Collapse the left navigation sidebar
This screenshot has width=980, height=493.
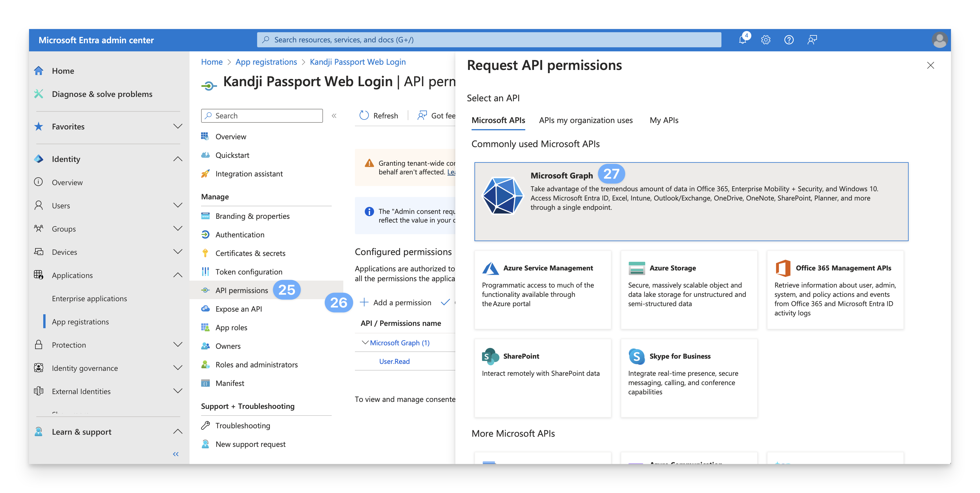(x=175, y=454)
